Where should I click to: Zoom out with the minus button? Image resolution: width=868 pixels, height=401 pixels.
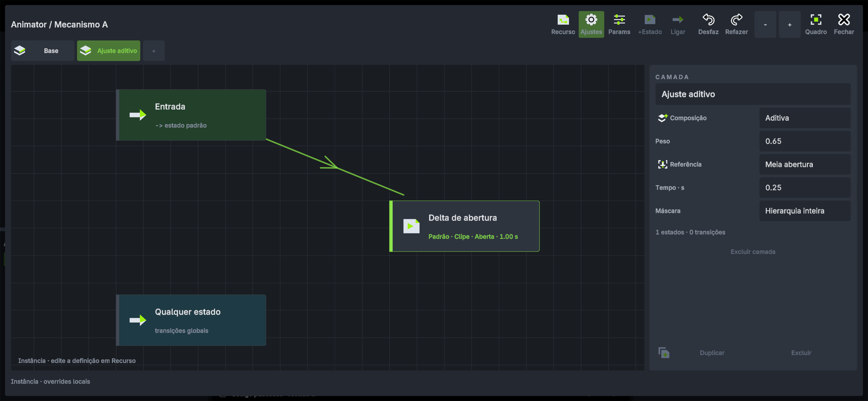[x=765, y=24]
